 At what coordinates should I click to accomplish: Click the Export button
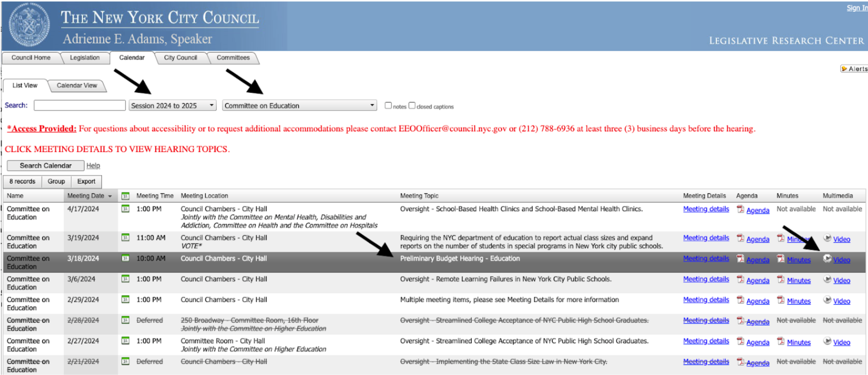click(86, 181)
